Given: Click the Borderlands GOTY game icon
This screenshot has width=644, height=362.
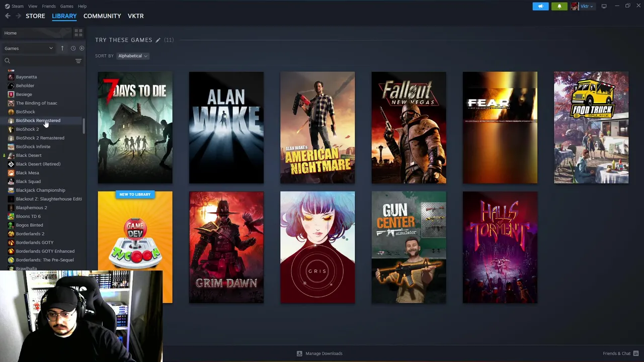Looking at the screenshot, I should 11,242.
